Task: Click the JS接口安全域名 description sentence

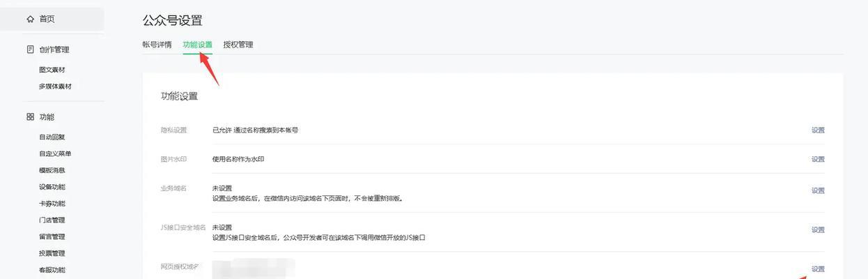Action: [319, 238]
